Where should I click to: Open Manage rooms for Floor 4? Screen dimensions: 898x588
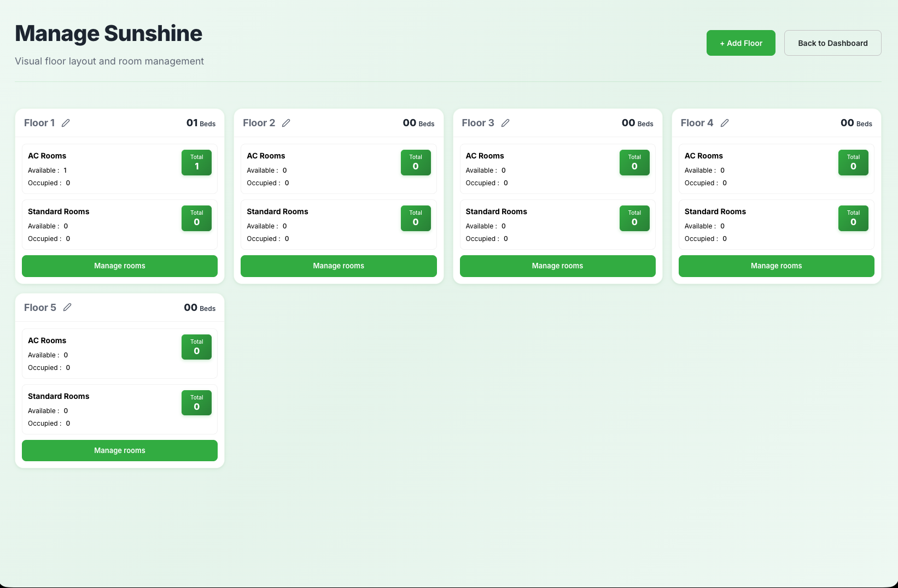(x=776, y=266)
